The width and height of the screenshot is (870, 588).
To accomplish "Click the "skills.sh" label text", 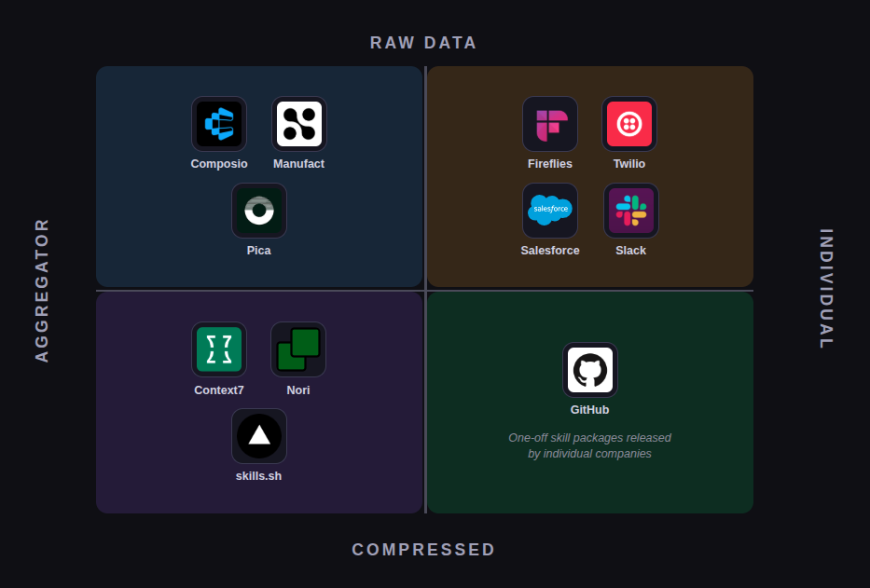I will (x=258, y=476).
